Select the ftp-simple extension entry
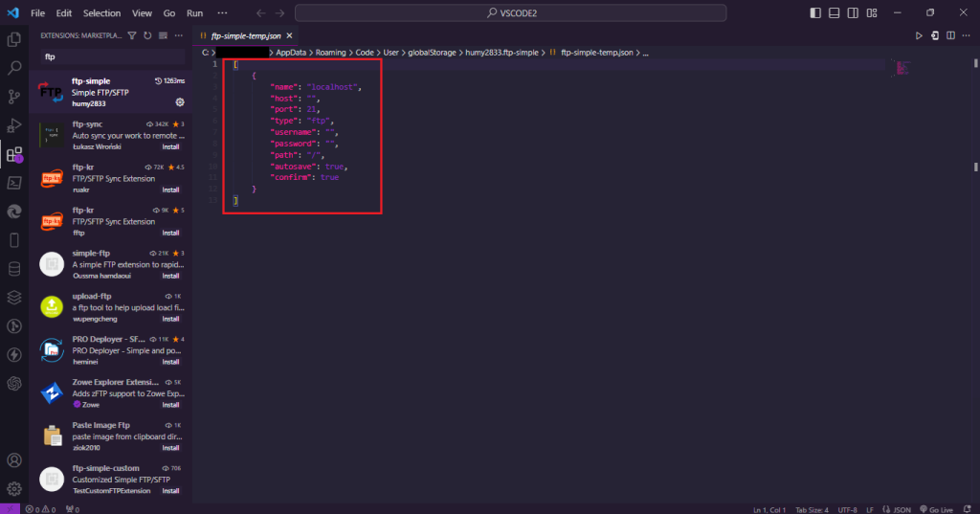Image resolution: width=980 pixels, height=514 pixels. [111, 92]
